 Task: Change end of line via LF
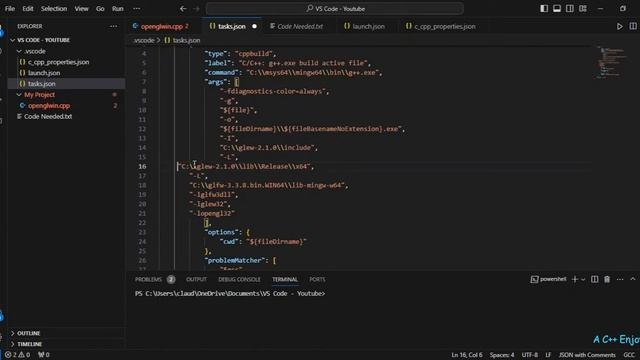[x=548, y=355]
